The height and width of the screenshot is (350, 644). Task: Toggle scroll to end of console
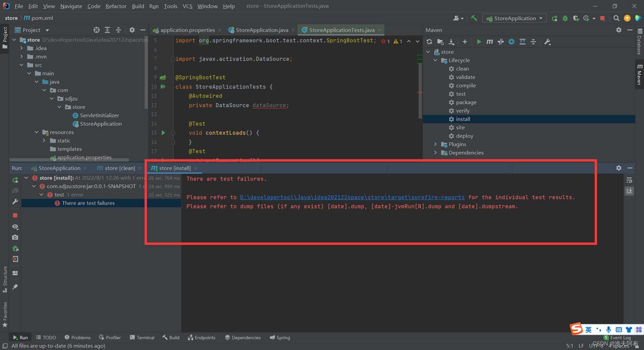click(629, 191)
